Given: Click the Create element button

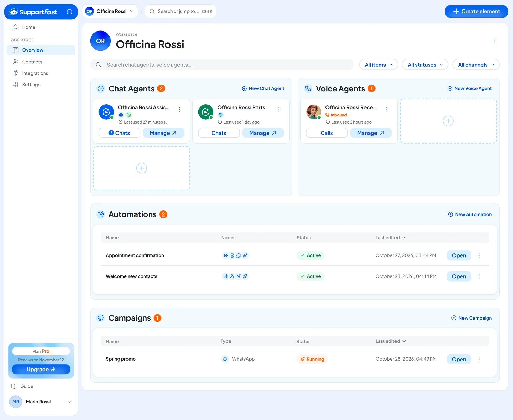Looking at the screenshot, I should coord(476,11).
